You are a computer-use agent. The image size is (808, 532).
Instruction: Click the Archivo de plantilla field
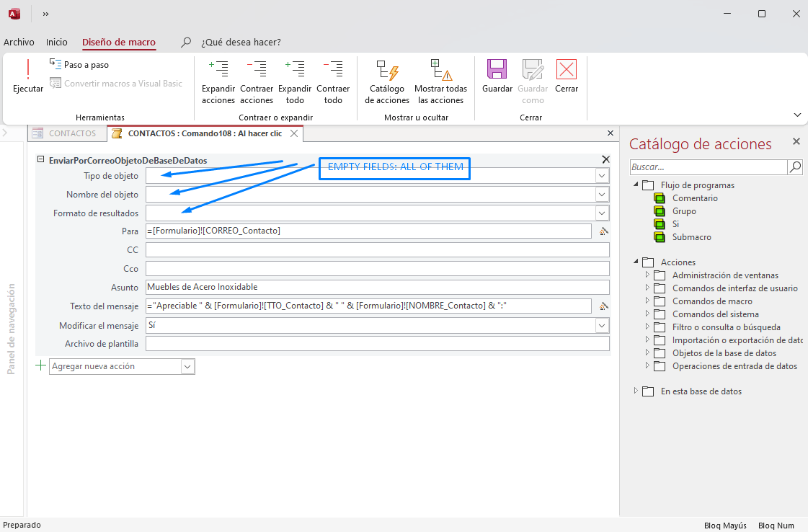click(x=377, y=344)
